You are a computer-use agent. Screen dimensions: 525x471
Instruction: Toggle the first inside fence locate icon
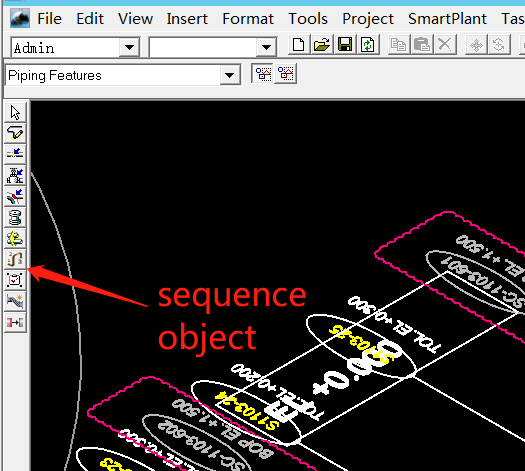pyautogui.click(x=263, y=73)
